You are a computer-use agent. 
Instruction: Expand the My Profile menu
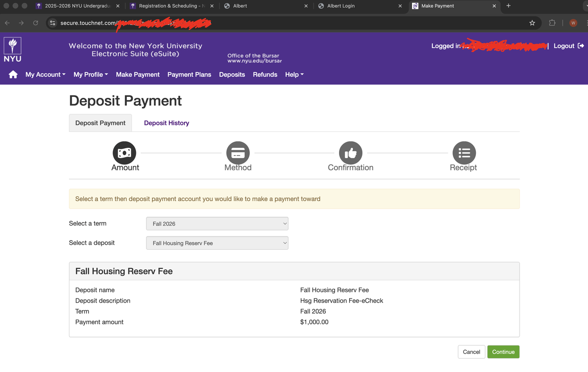point(91,74)
